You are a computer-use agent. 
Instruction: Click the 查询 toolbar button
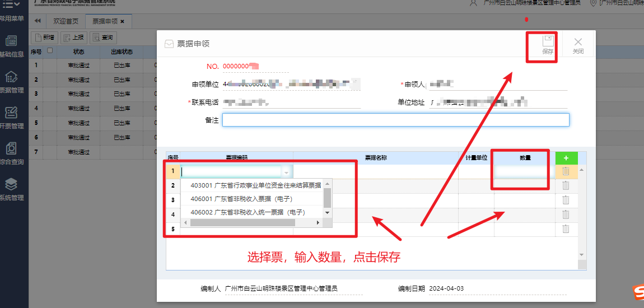(103, 38)
